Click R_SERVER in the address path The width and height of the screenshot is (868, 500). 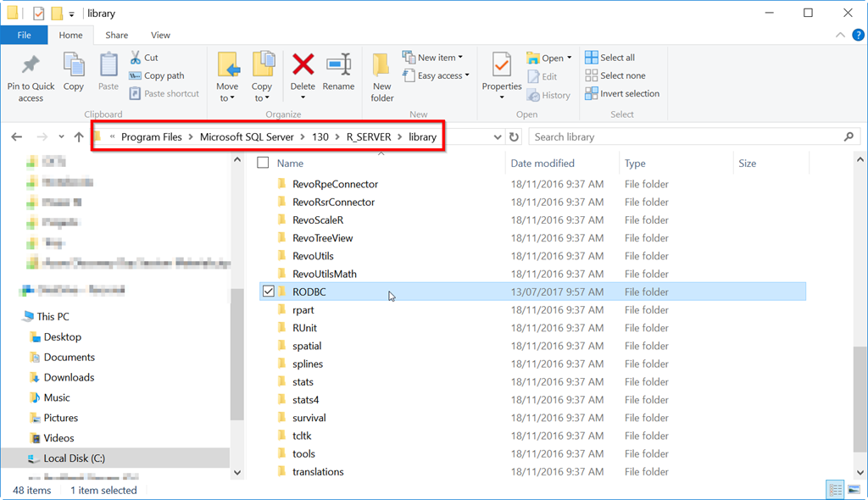pyautogui.click(x=369, y=136)
